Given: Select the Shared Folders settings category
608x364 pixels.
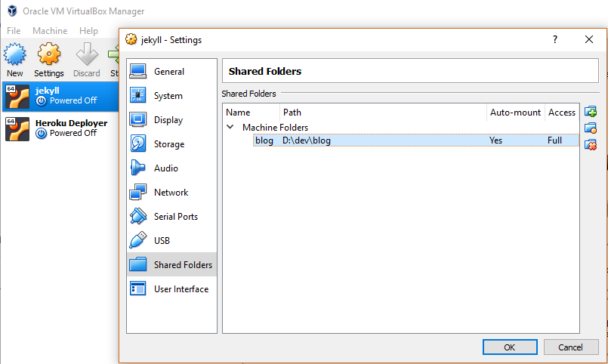Looking at the screenshot, I should coord(171,265).
